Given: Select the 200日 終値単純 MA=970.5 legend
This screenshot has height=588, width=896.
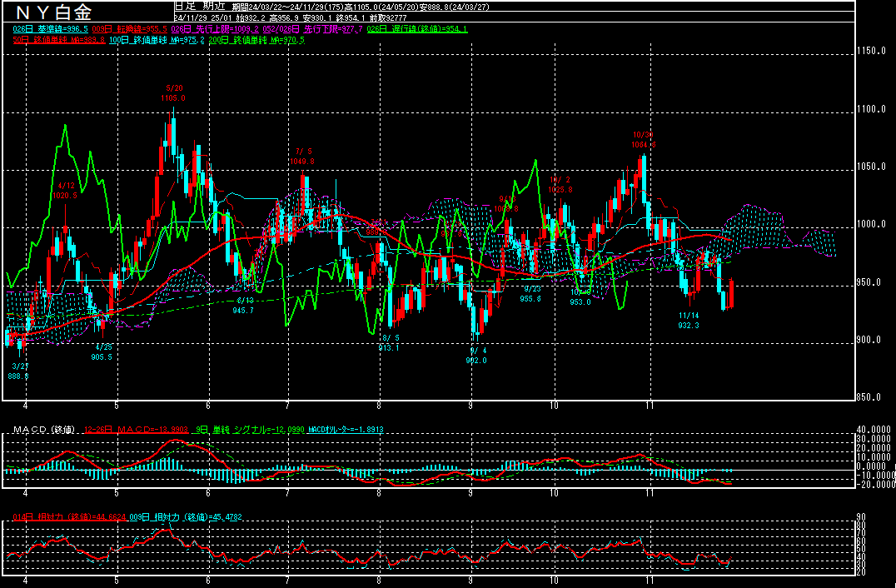Looking at the screenshot, I should pos(257,40).
